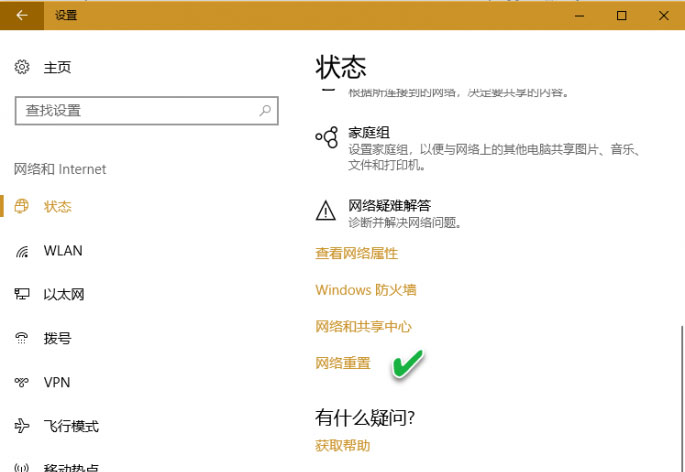Select the 以太网 ethernet icon
The width and height of the screenshot is (685, 472).
(x=22, y=294)
